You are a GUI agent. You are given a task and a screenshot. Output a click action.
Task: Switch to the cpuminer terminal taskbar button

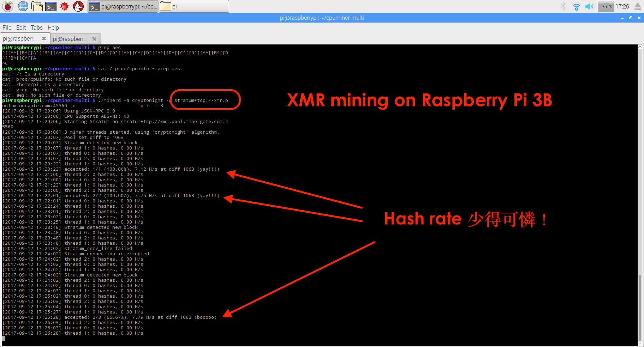(x=123, y=6)
